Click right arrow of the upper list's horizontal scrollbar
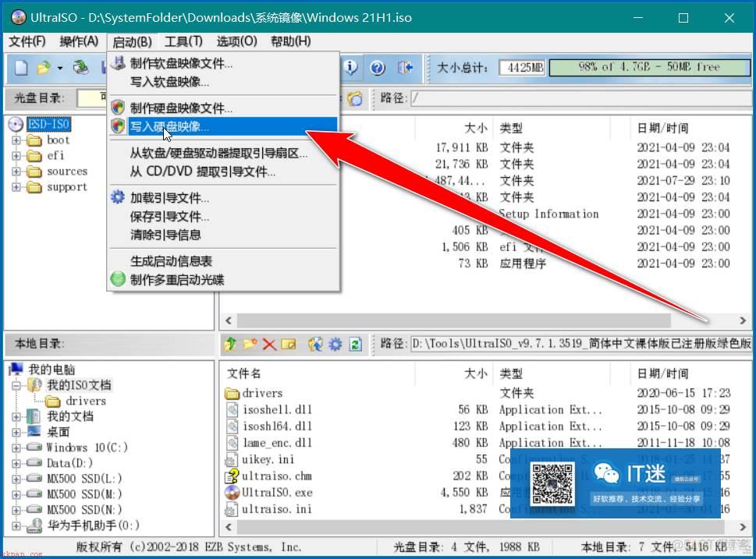This screenshot has width=756, height=559. point(743,320)
